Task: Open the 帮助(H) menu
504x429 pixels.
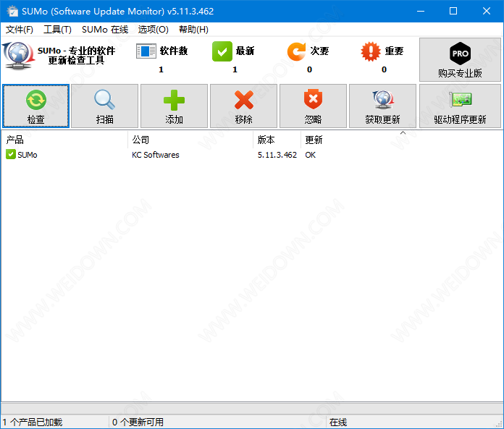Action: 193,30
